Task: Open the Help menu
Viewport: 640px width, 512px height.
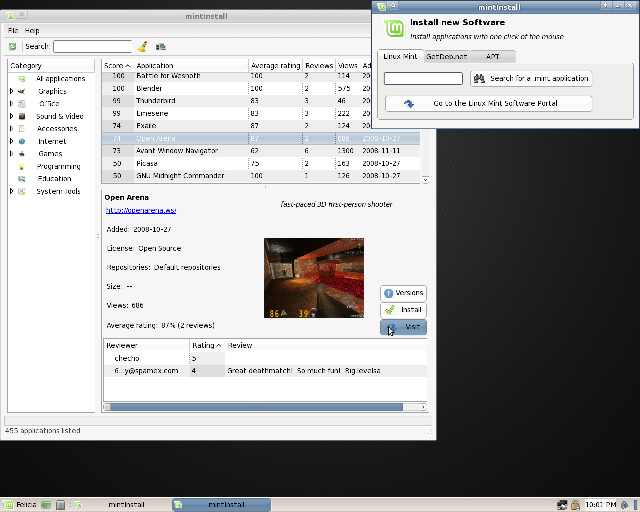Action: click(x=32, y=31)
